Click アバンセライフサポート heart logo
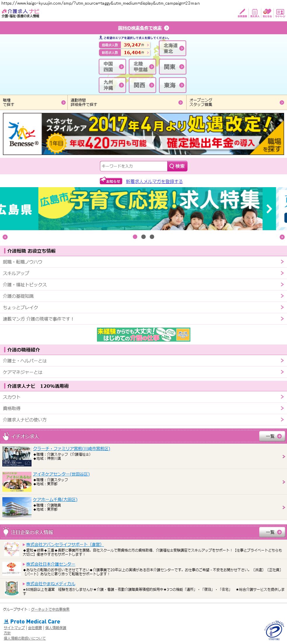 12,549
